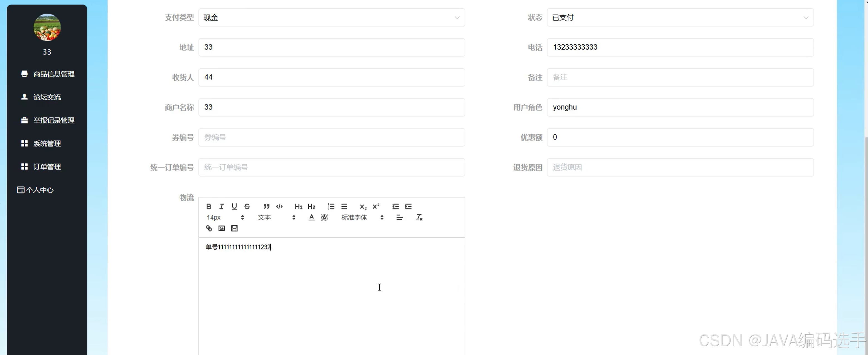Open 状态 dropdown showing 已支付

point(680,18)
